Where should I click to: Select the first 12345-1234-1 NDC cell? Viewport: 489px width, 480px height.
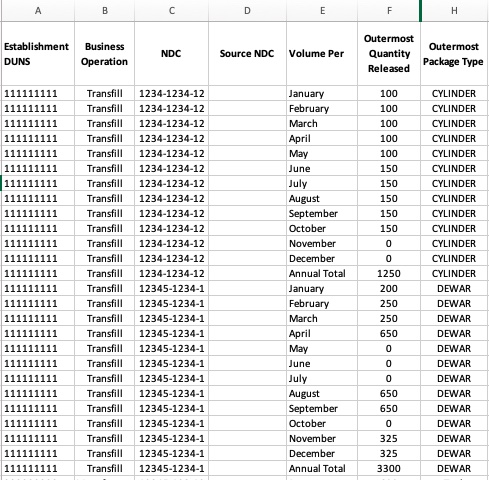pyautogui.click(x=172, y=289)
